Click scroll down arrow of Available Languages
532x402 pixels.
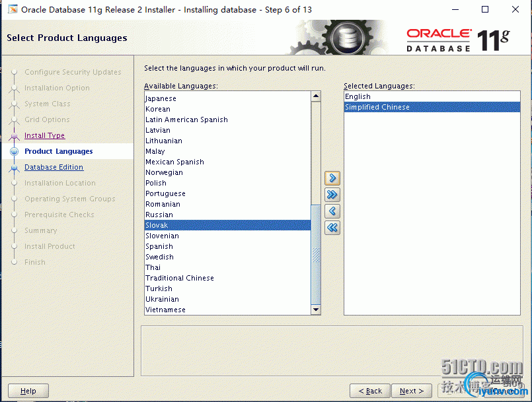tap(316, 310)
